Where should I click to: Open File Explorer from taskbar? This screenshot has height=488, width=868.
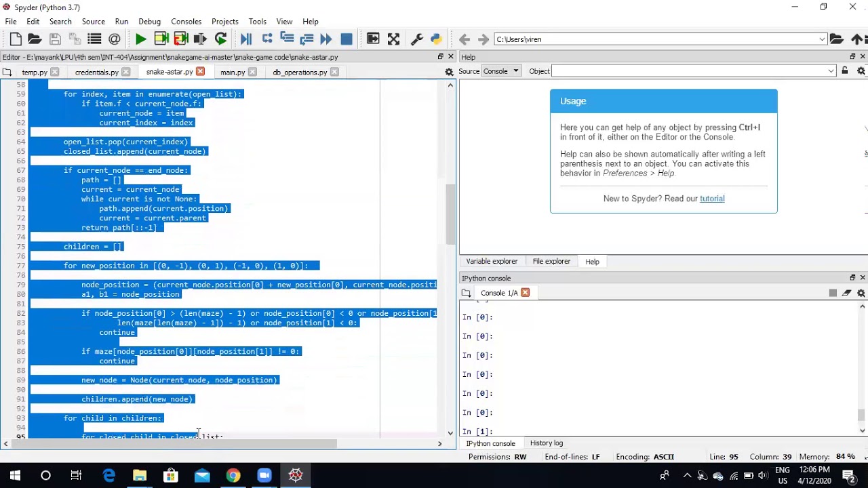coord(140,476)
